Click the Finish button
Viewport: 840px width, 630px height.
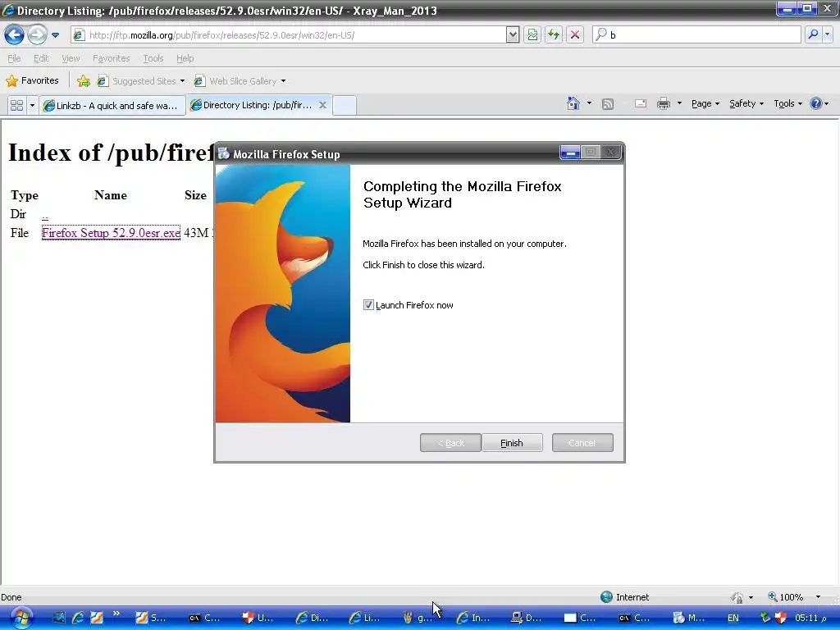(x=512, y=443)
